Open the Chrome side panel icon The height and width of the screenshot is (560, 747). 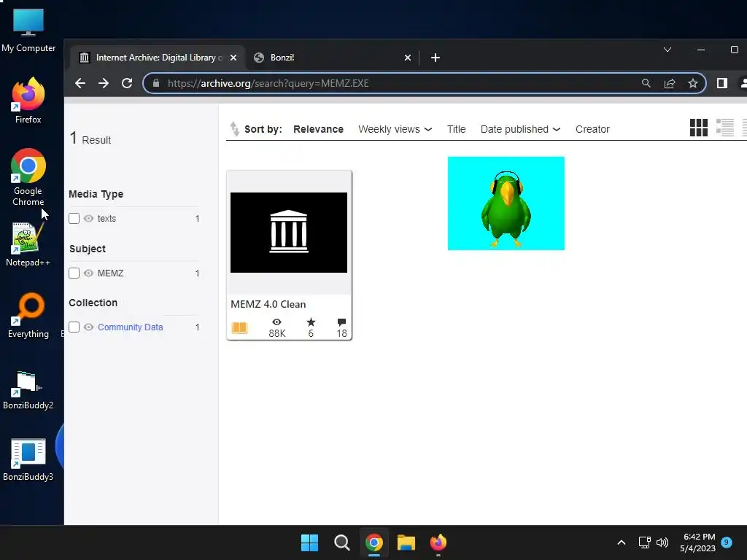click(721, 83)
